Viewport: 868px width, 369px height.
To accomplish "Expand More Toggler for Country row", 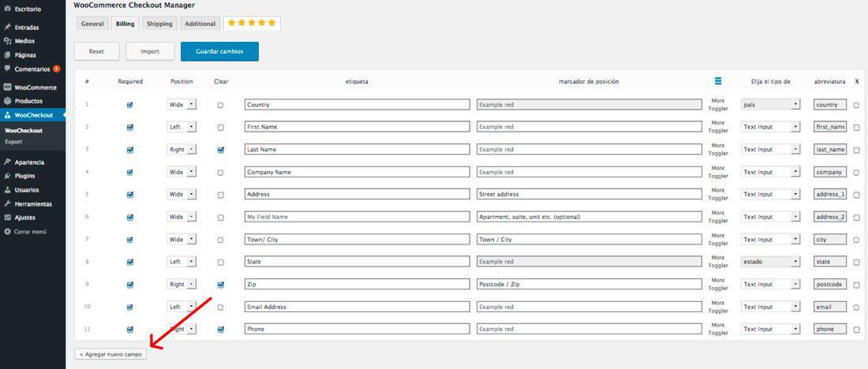I will (x=718, y=105).
